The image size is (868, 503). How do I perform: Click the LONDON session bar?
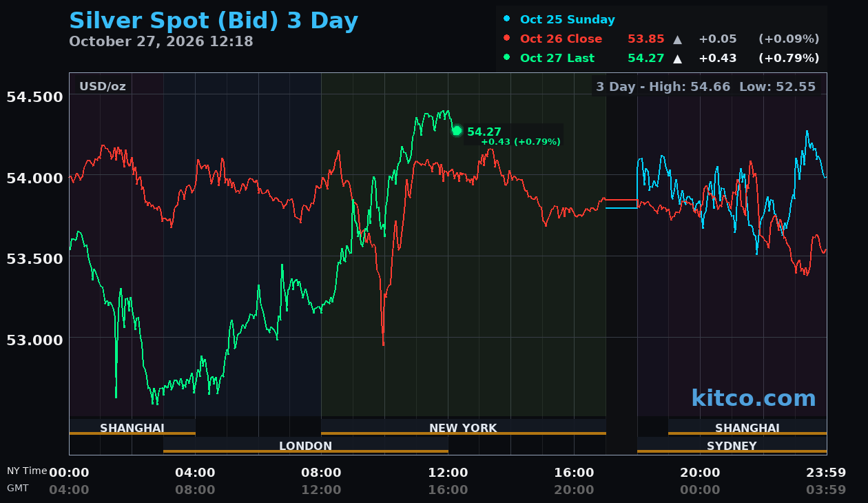[x=306, y=445]
